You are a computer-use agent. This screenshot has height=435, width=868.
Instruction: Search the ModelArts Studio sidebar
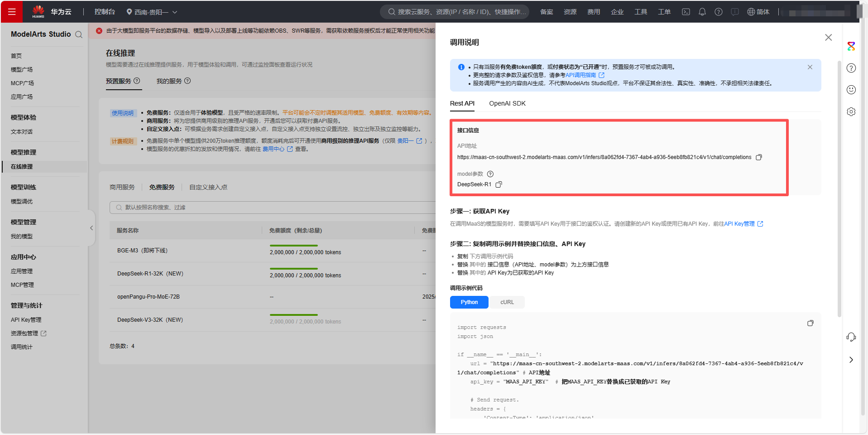79,34
